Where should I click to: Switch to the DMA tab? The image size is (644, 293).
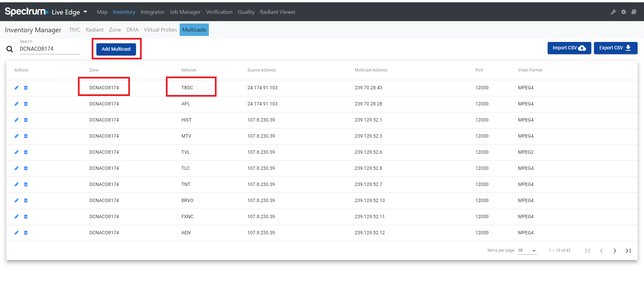pos(133,30)
